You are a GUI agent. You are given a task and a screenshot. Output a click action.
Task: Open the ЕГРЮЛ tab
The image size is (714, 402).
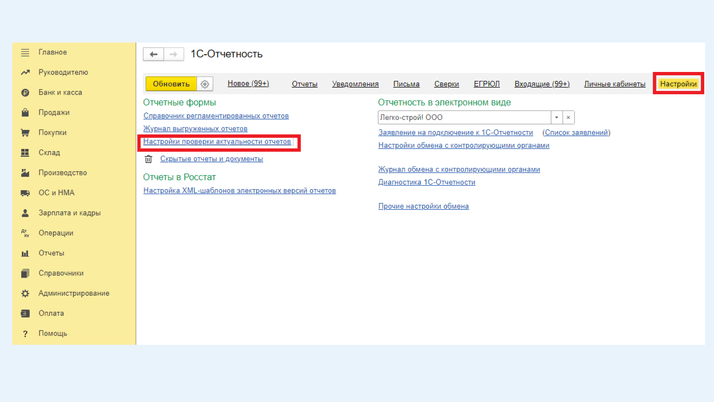[x=487, y=84]
